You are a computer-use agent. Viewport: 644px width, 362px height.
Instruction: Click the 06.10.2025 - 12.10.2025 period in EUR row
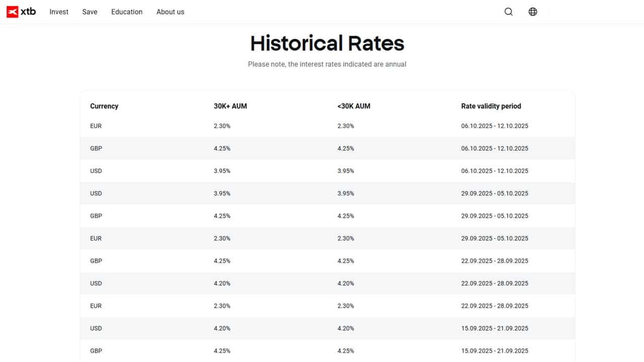click(x=495, y=126)
